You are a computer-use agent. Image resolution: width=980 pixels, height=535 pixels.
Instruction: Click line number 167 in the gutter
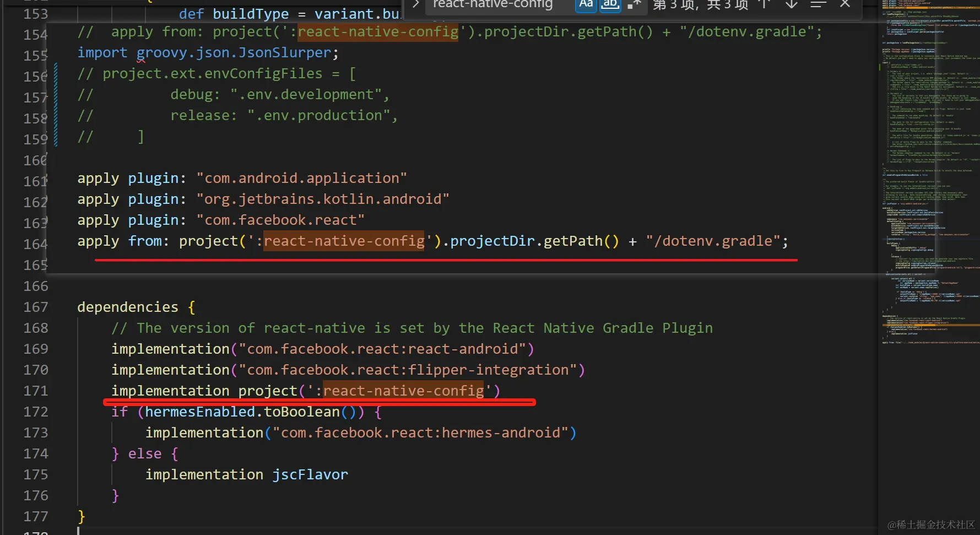click(x=36, y=307)
